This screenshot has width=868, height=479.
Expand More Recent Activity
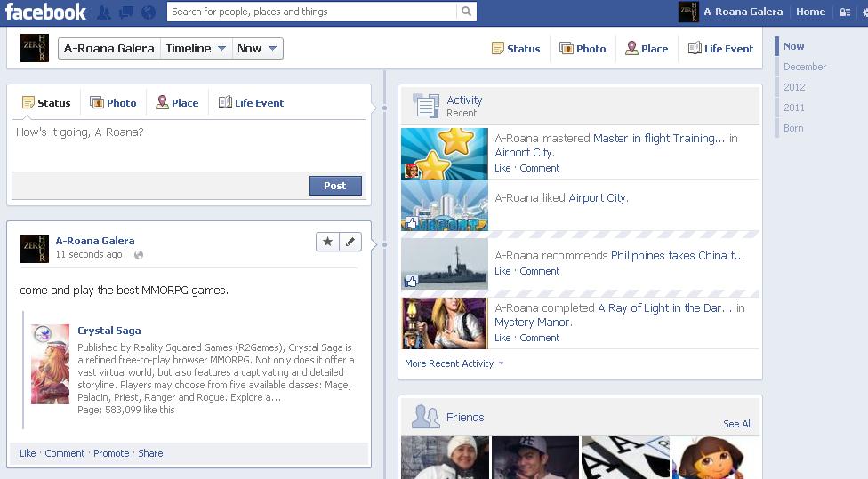(454, 363)
